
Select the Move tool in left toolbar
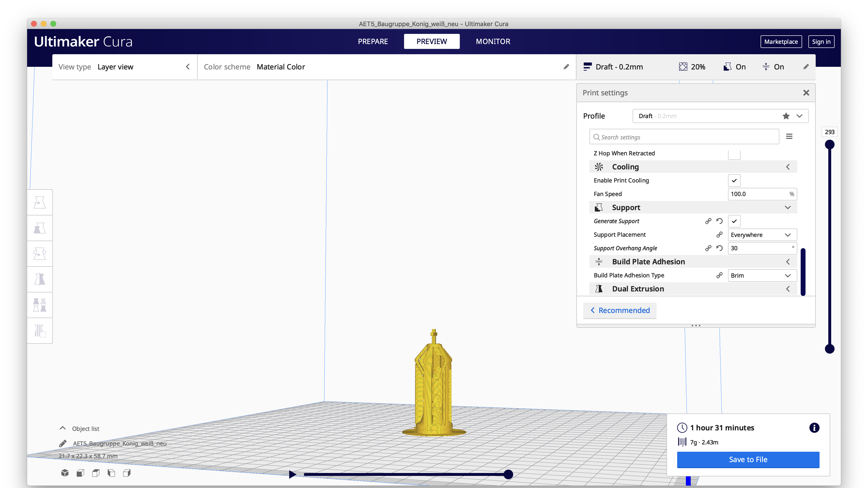coord(40,202)
